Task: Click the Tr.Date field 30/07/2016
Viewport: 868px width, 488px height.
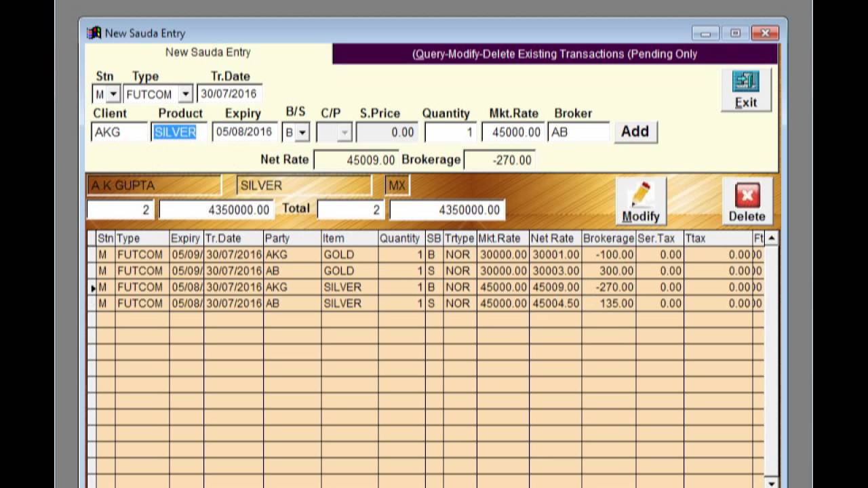Action: click(x=229, y=94)
